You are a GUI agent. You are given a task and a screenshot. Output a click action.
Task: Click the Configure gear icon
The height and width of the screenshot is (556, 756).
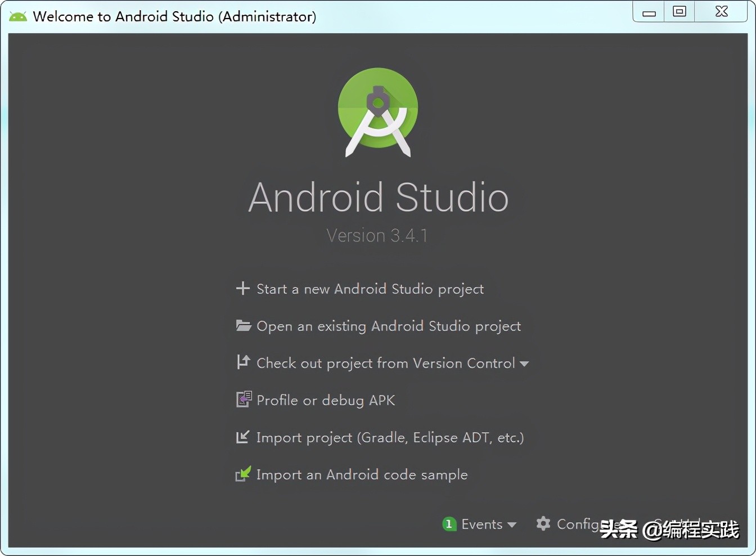click(543, 524)
